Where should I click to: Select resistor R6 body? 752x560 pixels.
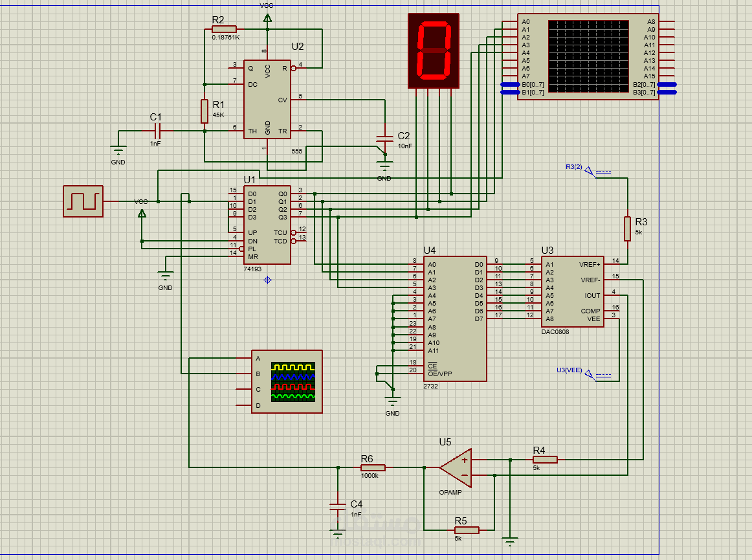tap(373, 467)
